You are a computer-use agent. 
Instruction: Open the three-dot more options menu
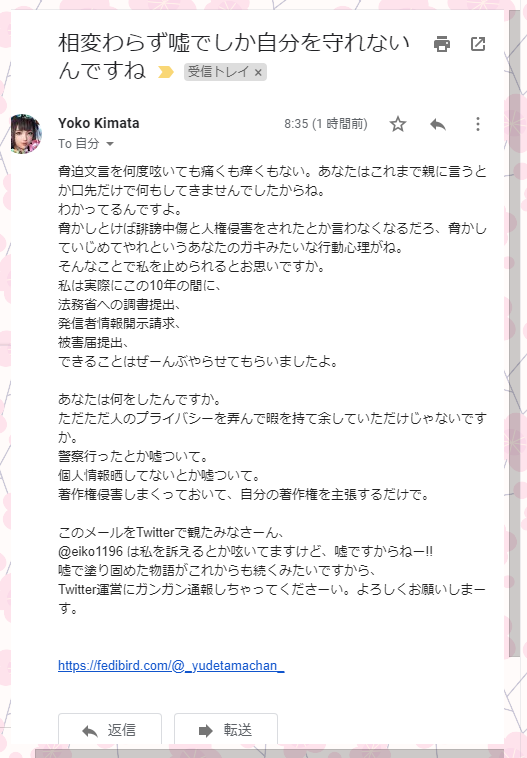pyautogui.click(x=478, y=124)
